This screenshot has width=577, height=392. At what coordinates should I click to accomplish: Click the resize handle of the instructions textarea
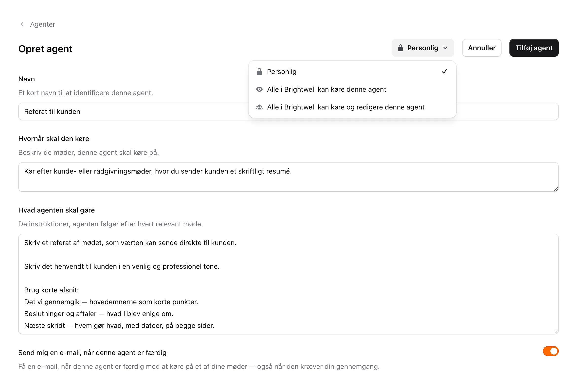pos(556,332)
